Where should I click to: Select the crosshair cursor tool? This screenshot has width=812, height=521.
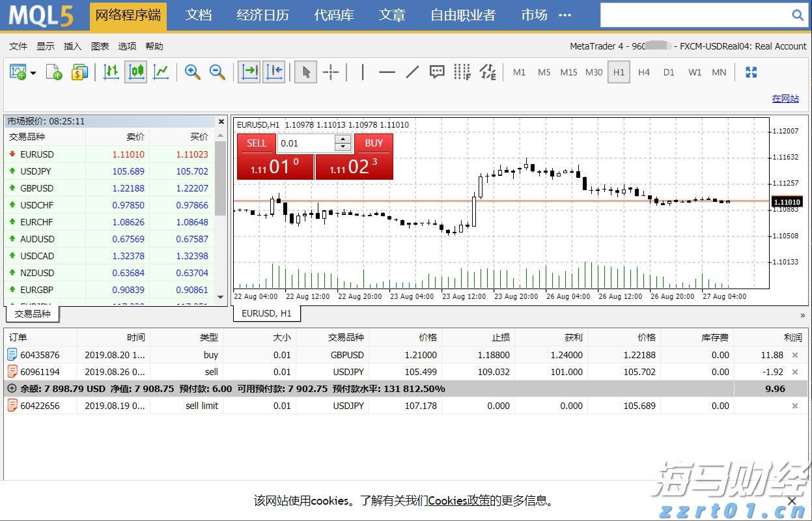(330, 72)
